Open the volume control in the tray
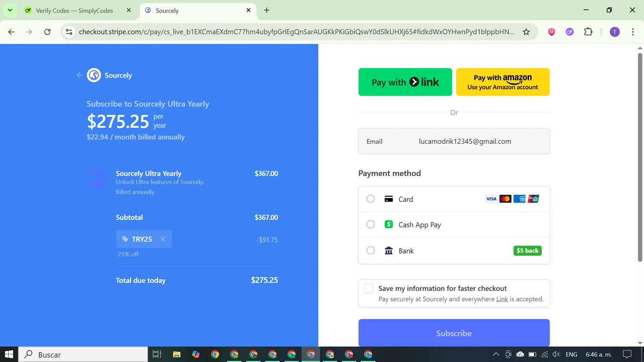 [556, 354]
